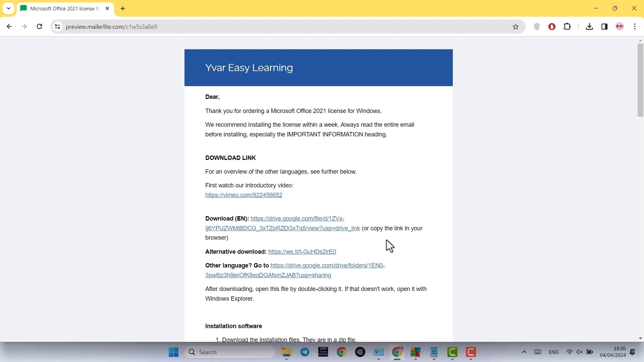This screenshot has height=362, width=644.
Task: Open the Chrome three-dot menu
Action: coord(635,27)
